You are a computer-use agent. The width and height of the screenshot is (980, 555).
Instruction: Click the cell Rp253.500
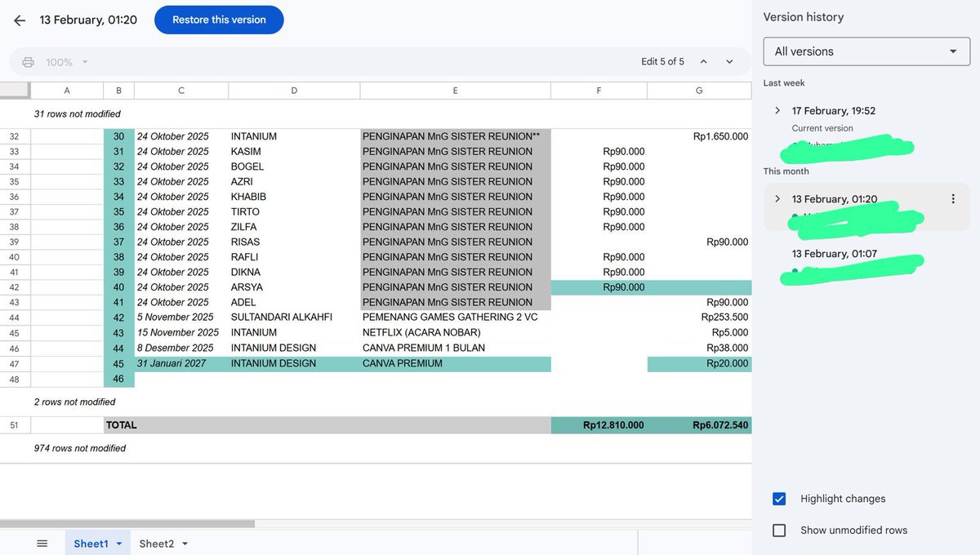[699, 317]
